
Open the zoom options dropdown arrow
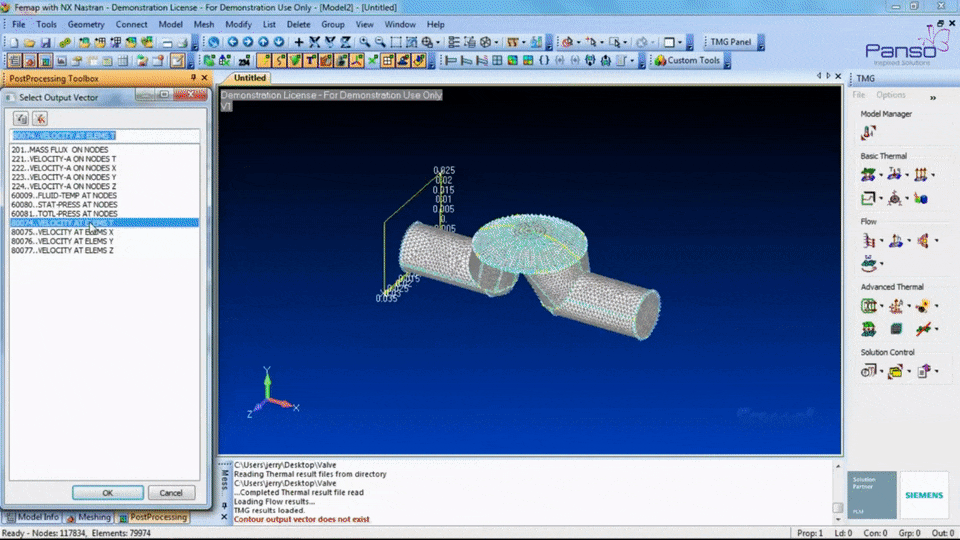(x=438, y=42)
